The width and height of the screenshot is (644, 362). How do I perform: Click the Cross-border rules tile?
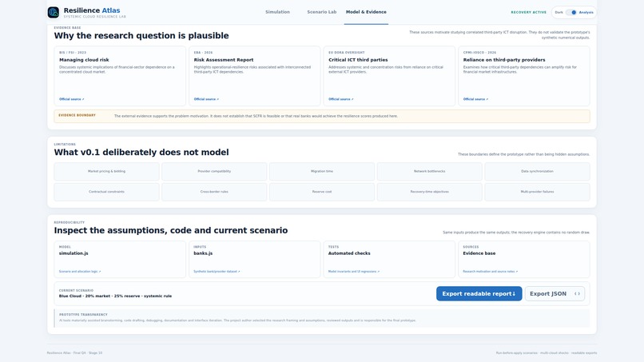214,192
